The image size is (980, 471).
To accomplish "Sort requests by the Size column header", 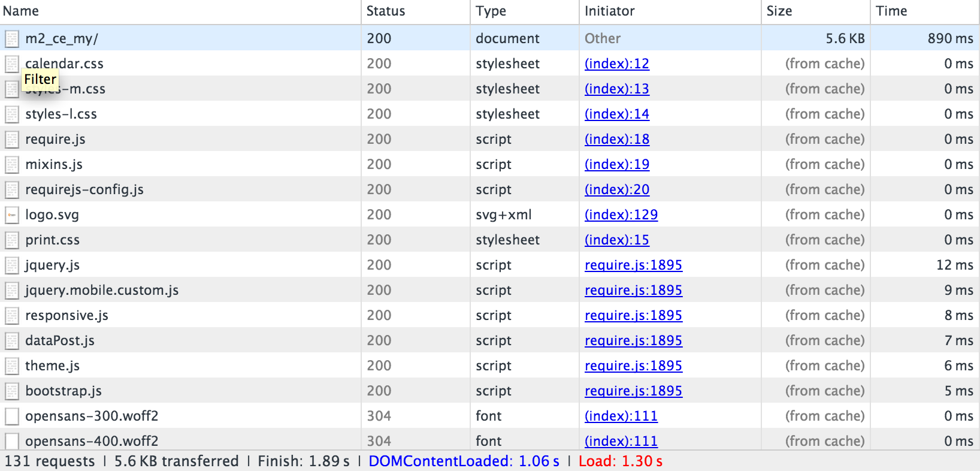I will pos(816,11).
